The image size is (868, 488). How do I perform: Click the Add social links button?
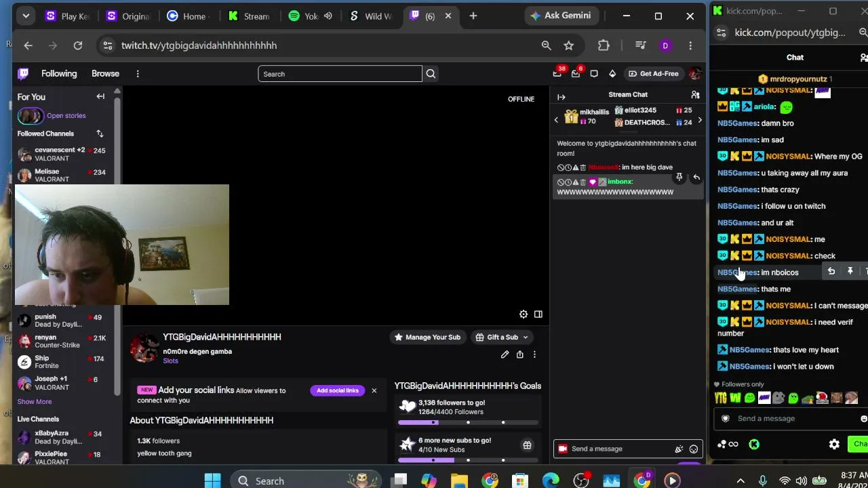(337, 390)
